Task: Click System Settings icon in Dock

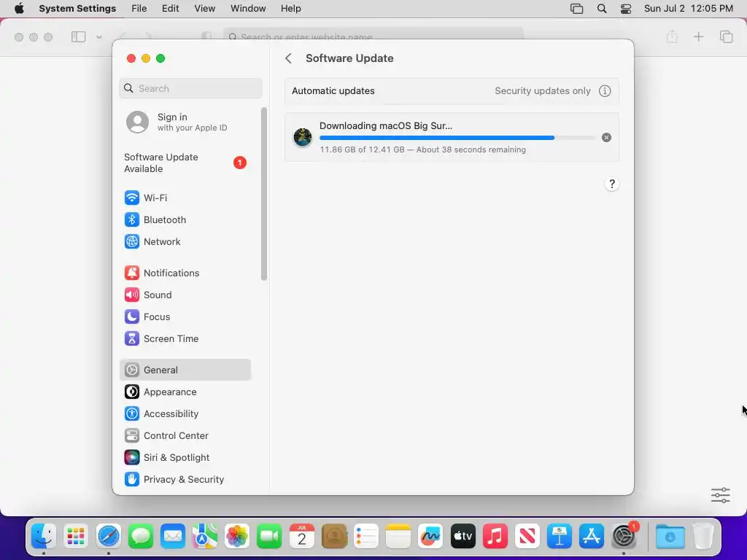Action: point(624,536)
